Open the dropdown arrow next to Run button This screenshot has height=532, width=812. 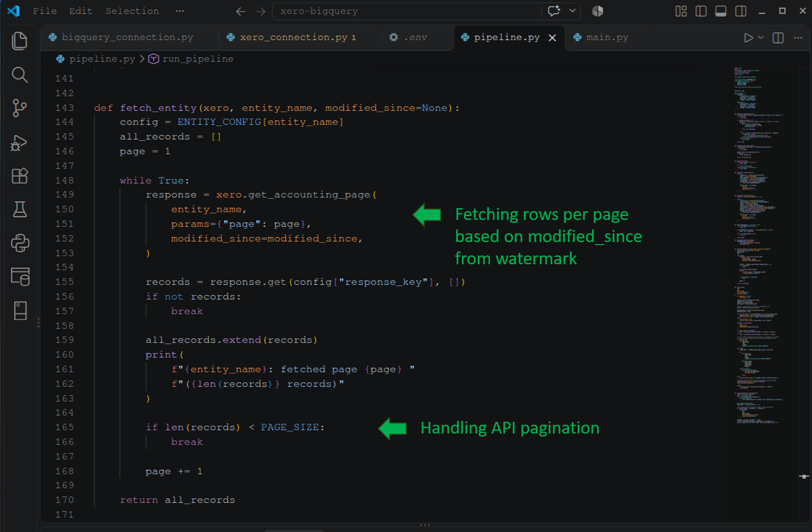coord(761,37)
